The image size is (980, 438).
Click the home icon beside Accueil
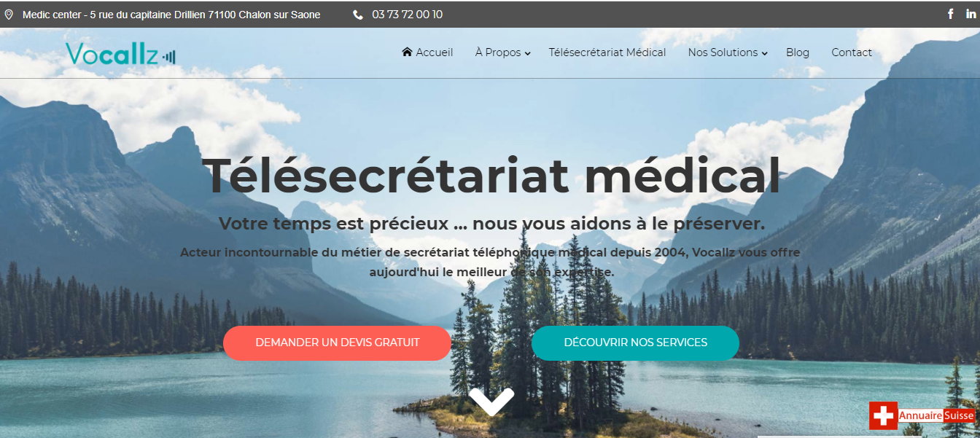(x=407, y=52)
